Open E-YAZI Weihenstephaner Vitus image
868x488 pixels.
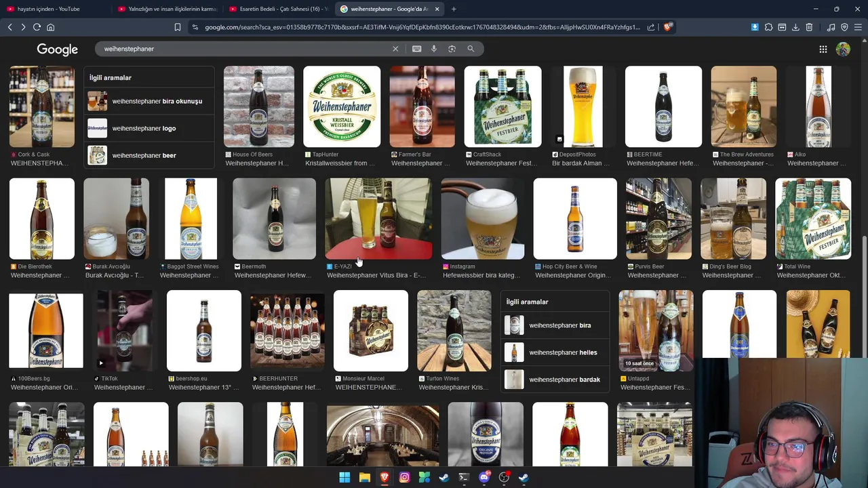(x=378, y=219)
